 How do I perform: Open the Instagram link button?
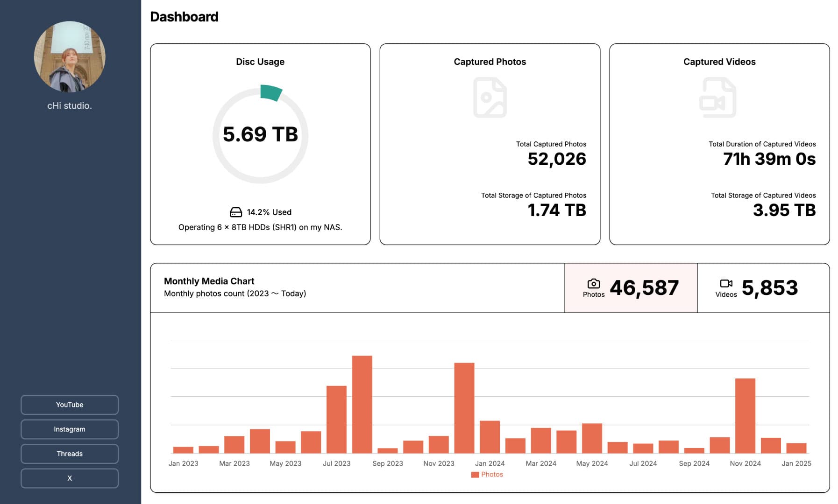click(x=70, y=429)
